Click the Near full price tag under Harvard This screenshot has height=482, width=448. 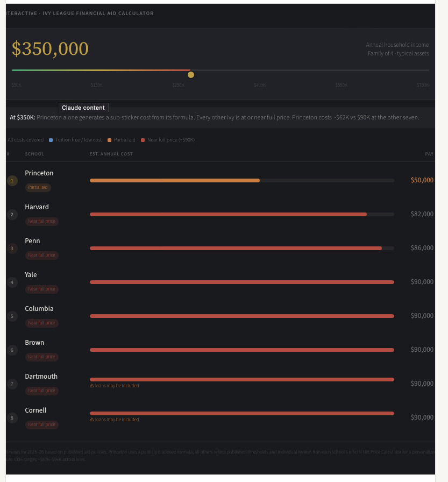click(x=42, y=222)
